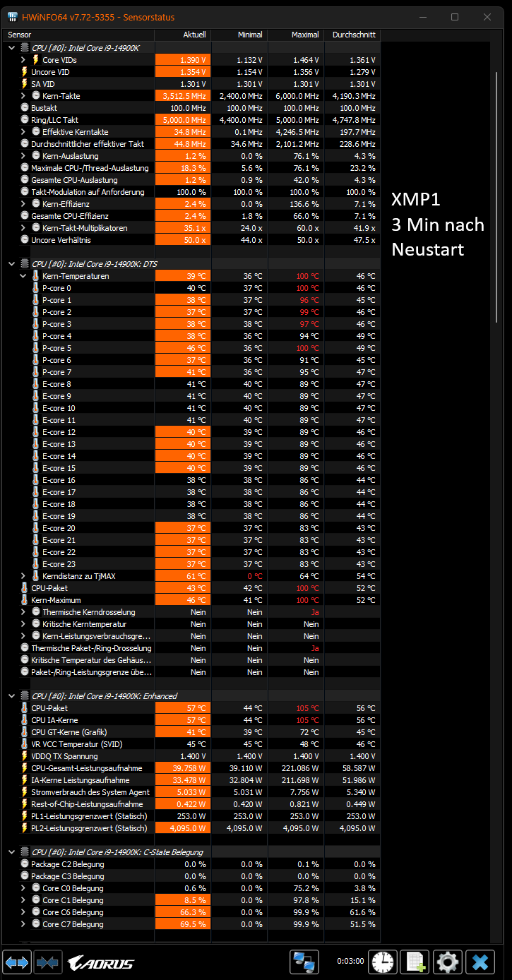
Task: Click the Minimal column header
Action: (x=239, y=35)
